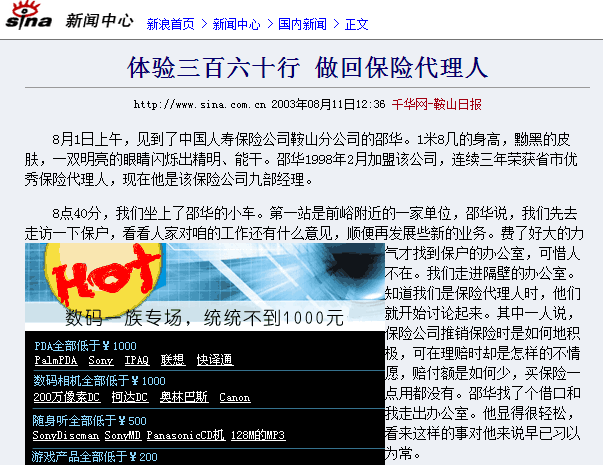Viewport: 603px width, 465px height.
Task: Open the 联想 PDA link
Action: pos(173,360)
